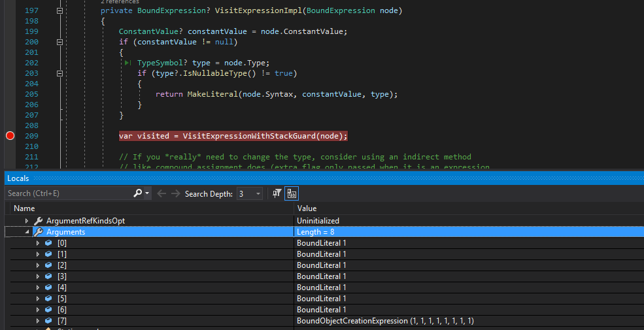
Task: Select the [7] element row name
Action: pos(62,321)
